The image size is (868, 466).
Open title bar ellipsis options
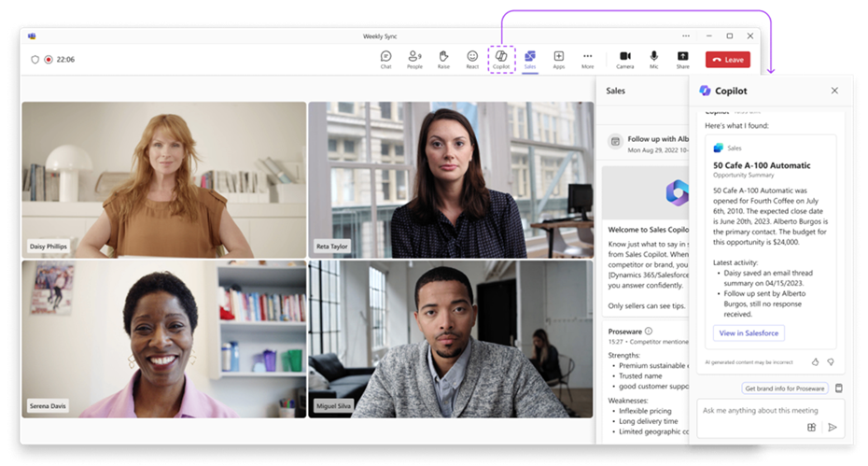(x=686, y=36)
